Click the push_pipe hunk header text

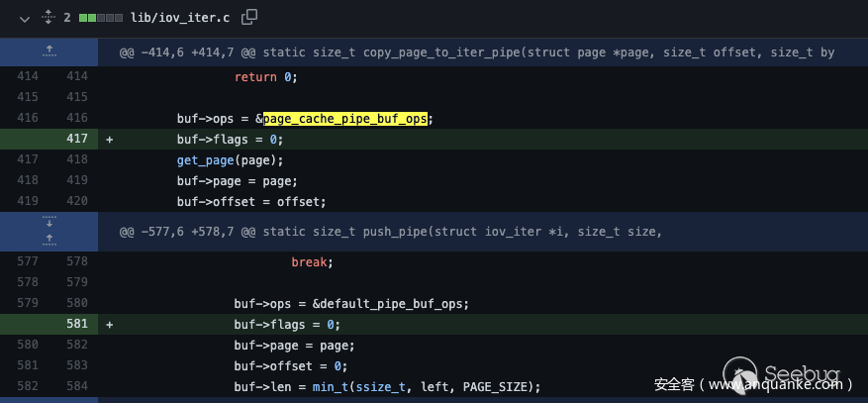[x=390, y=232]
